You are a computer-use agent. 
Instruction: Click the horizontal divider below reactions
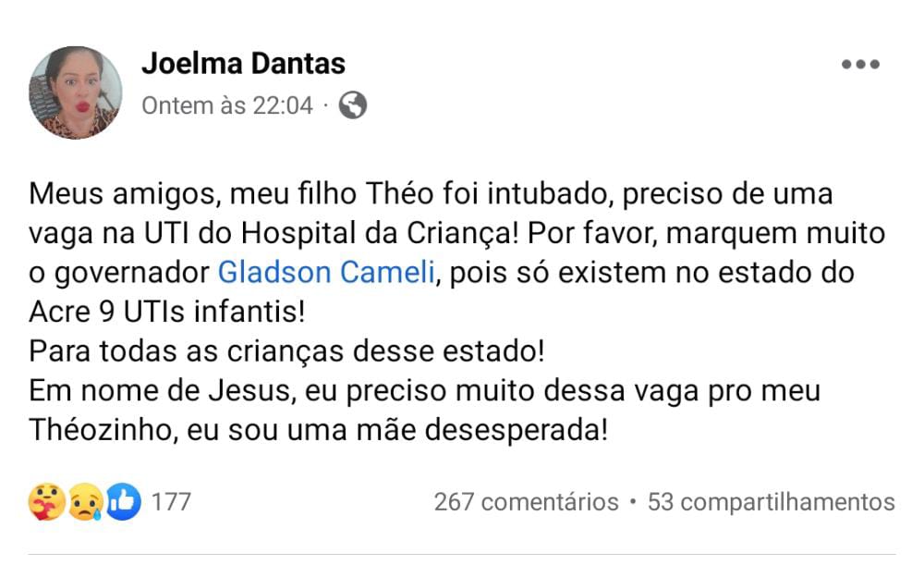tap(462, 554)
